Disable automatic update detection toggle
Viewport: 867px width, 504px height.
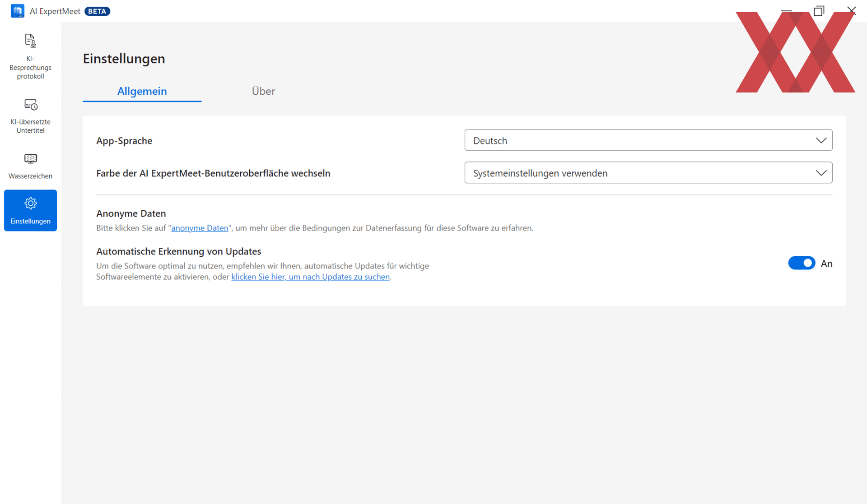(802, 263)
